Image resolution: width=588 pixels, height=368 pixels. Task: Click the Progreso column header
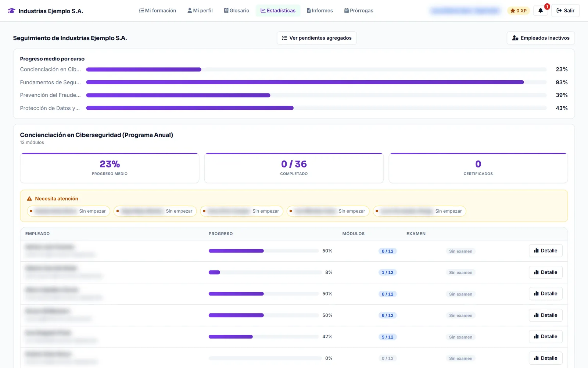(220, 234)
